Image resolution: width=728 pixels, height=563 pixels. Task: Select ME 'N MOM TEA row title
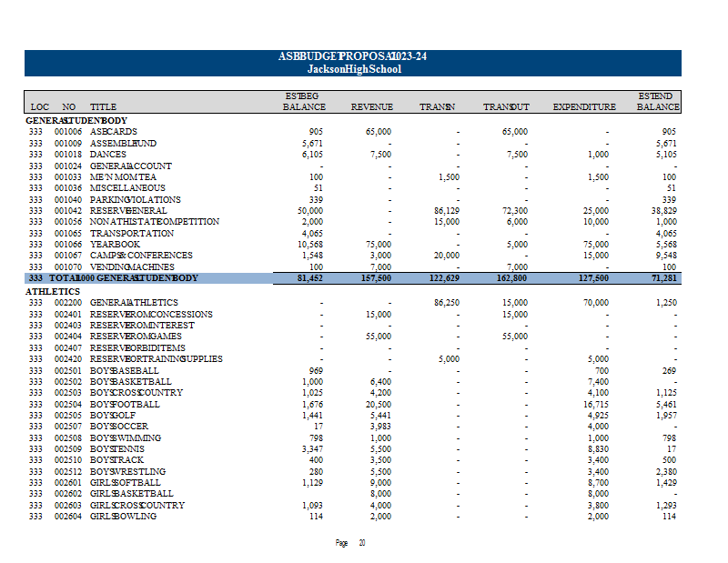pos(123,177)
